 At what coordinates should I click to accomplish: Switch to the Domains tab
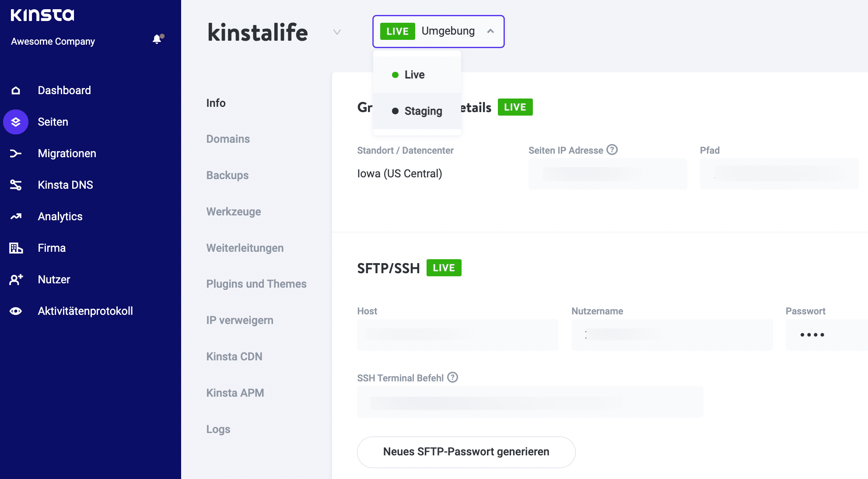coord(227,139)
